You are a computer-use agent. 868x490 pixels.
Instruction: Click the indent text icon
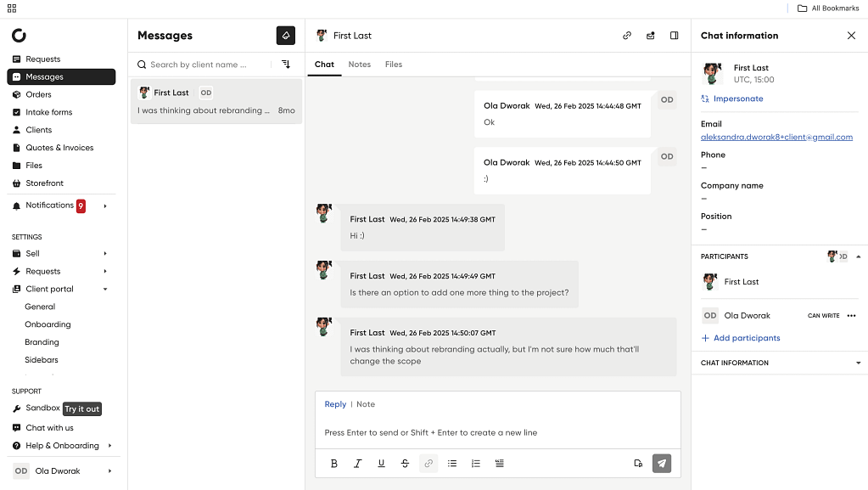point(499,464)
